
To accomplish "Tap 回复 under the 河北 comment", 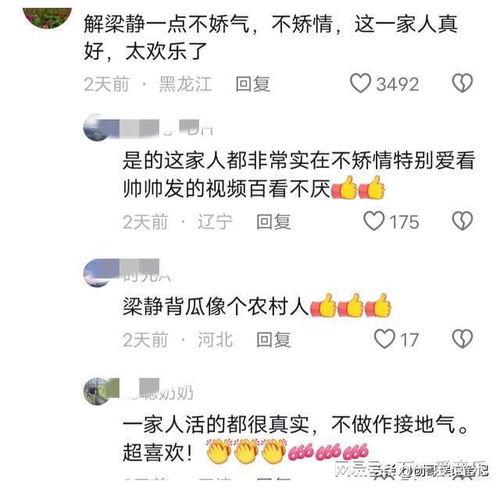I will pyautogui.click(x=273, y=340).
